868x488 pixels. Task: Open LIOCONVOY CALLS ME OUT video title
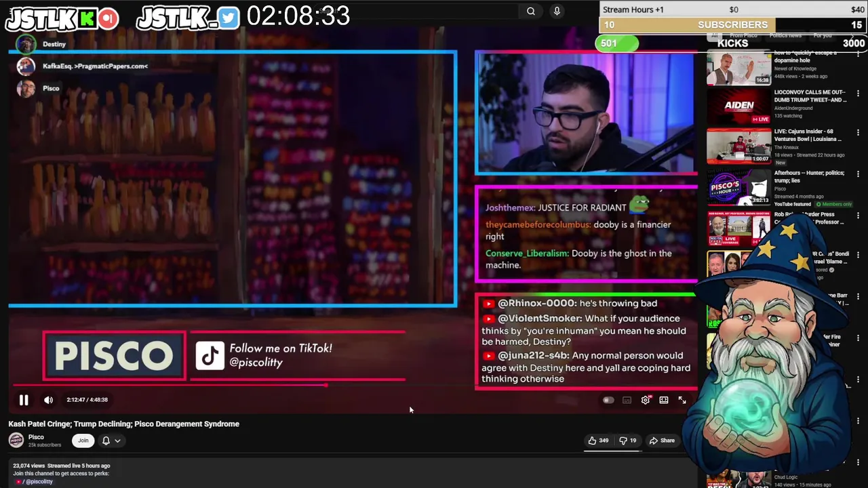[x=810, y=96]
